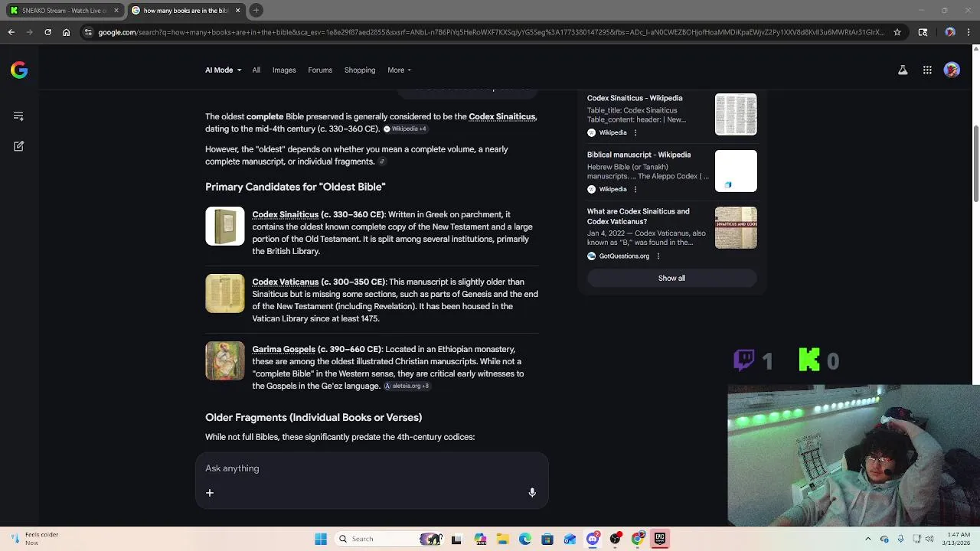Open the Google apps grid

tap(927, 70)
